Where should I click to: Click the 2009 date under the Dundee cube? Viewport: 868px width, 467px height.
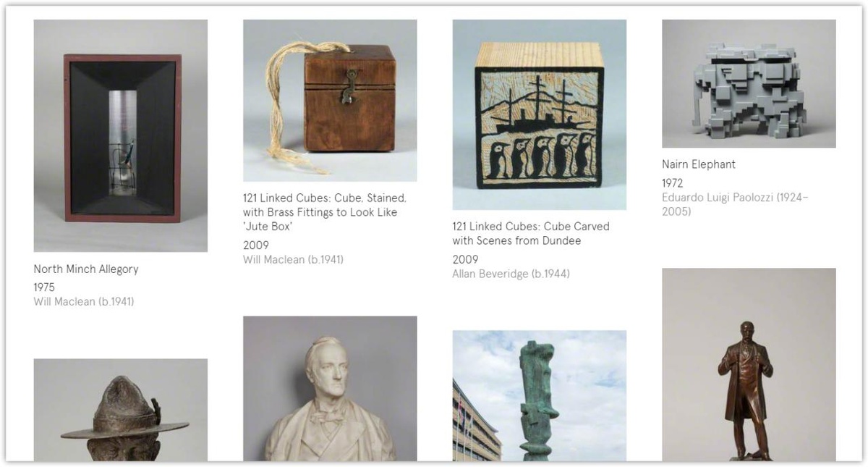tap(466, 260)
